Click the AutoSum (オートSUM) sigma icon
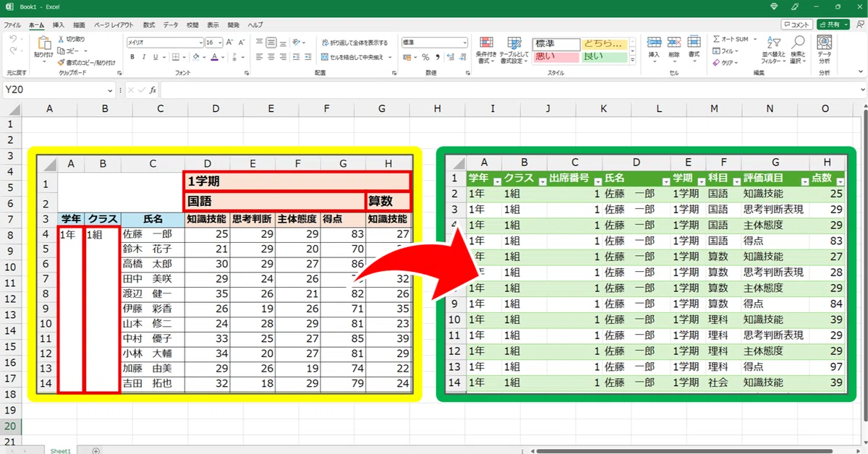Image resolution: width=868 pixels, height=454 pixels. (x=716, y=39)
